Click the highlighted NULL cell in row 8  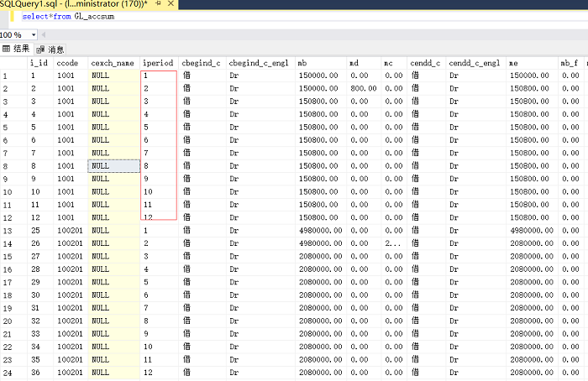pyautogui.click(x=114, y=166)
